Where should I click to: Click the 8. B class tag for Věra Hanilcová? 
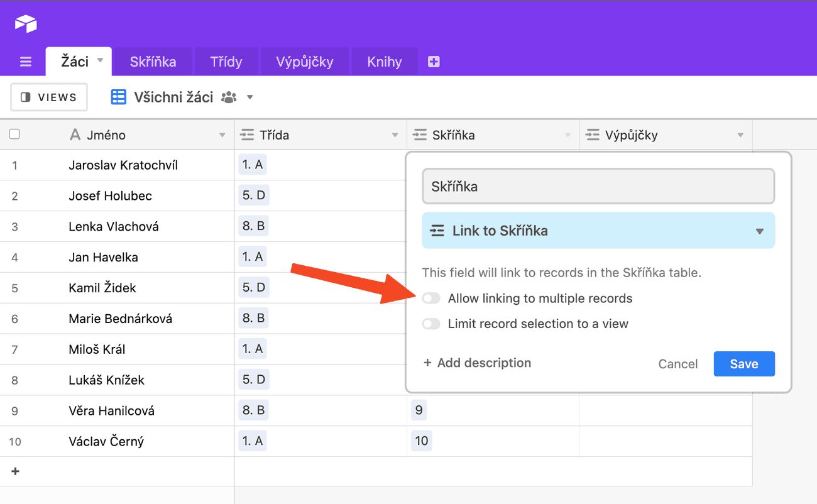pos(254,410)
